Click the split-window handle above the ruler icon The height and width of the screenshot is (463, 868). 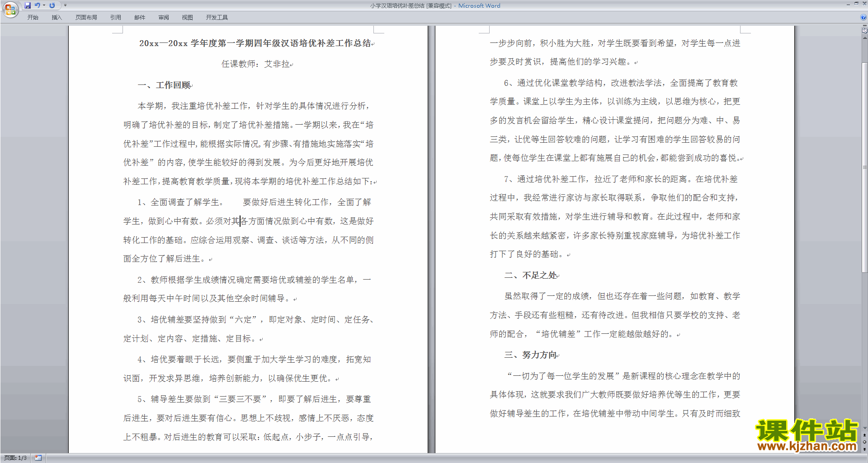pyautogui.click(x=865, y=26)
